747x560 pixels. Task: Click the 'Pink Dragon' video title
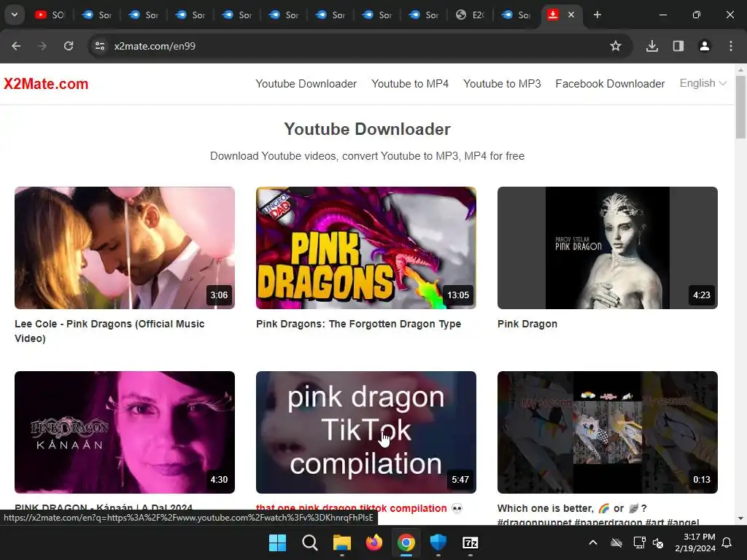[x=527, y=324]
